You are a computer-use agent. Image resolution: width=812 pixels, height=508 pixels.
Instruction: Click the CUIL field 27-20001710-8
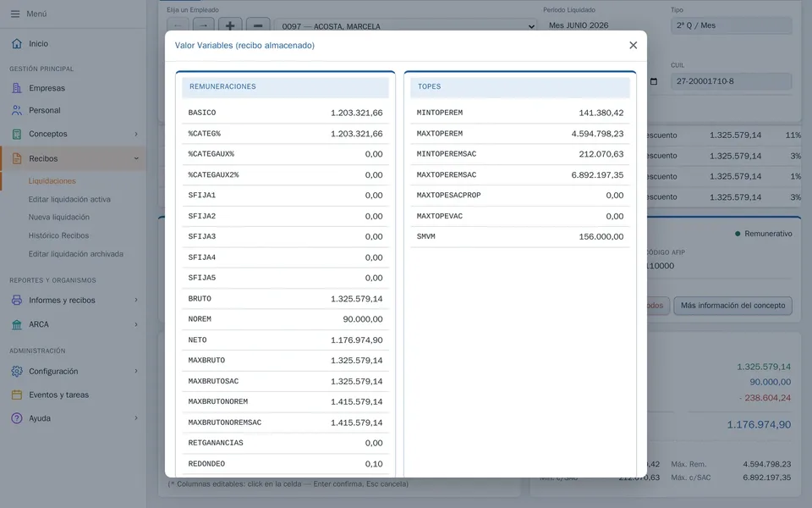pos(731,81)
